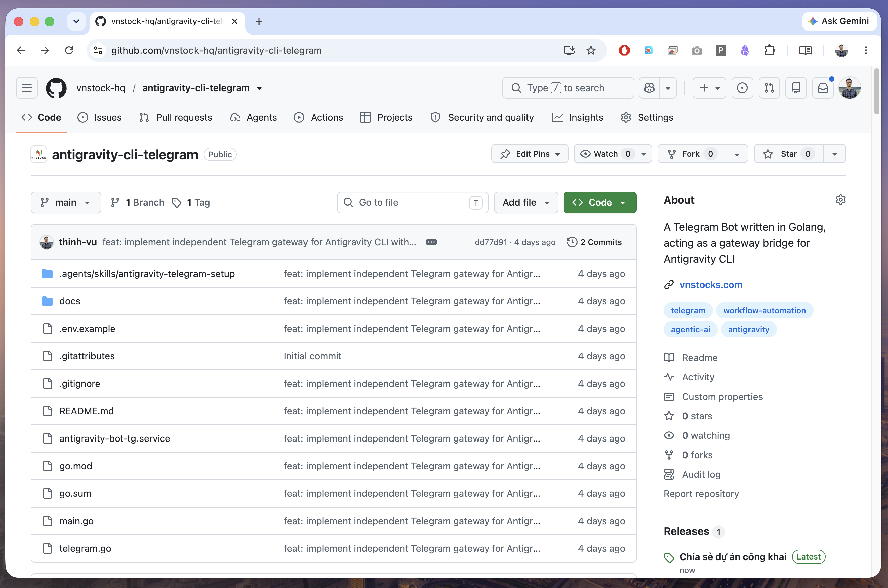
Task: Switch to the Pull requests tab
Action: [175, 117]
